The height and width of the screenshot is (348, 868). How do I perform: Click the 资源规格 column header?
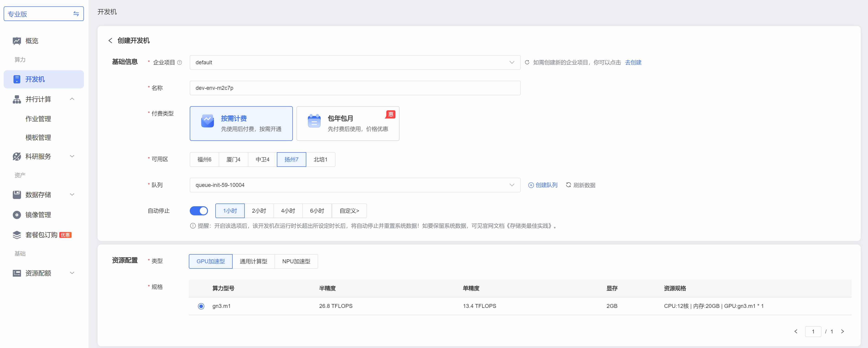(x=675, y=289)
